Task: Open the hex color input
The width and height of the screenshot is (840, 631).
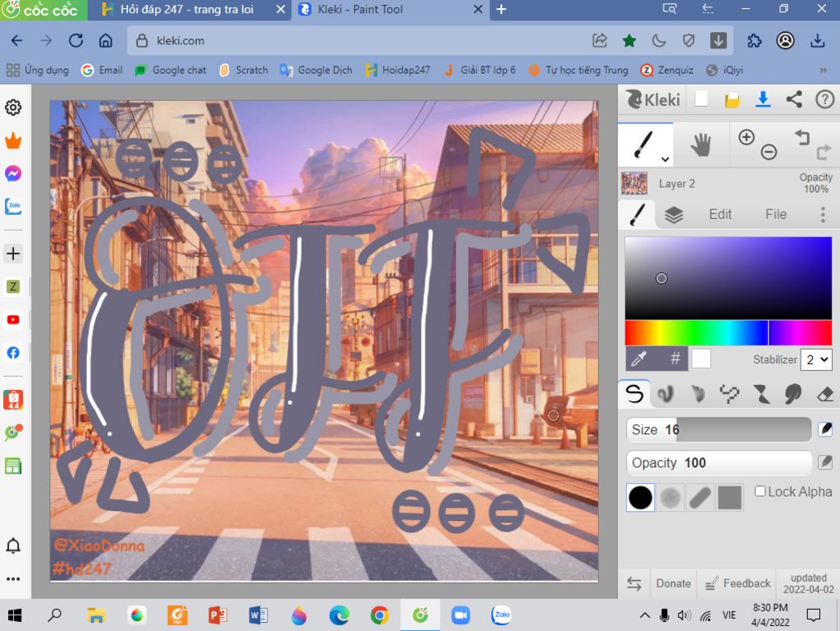Action: click(675, 359)
